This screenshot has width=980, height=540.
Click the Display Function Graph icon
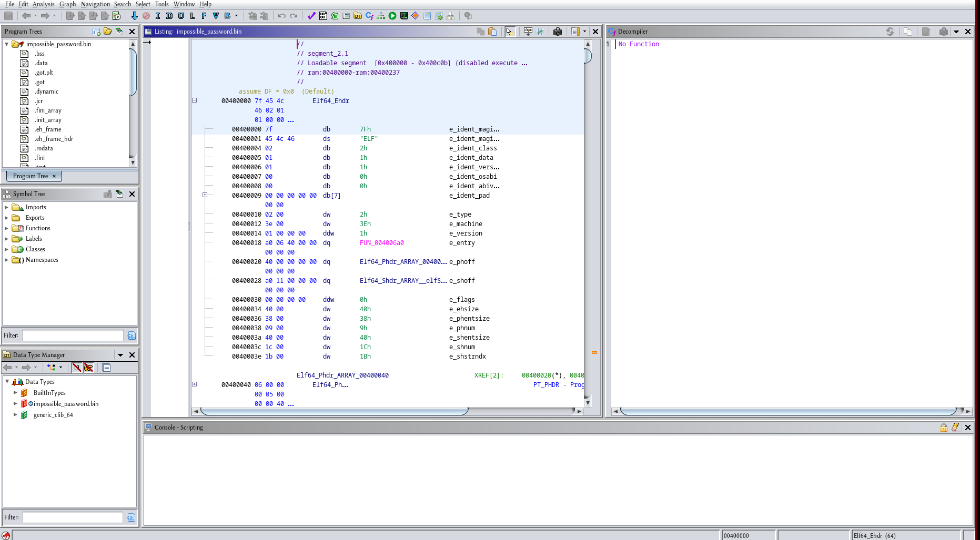[381, 16]
